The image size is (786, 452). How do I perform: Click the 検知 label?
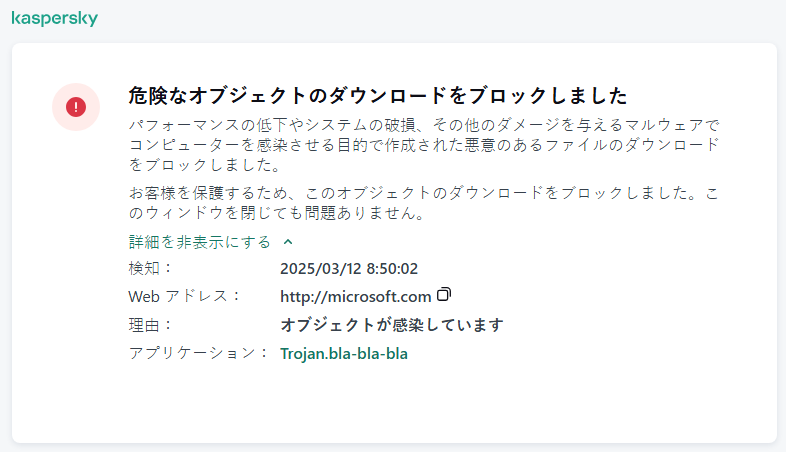[150, 268]
